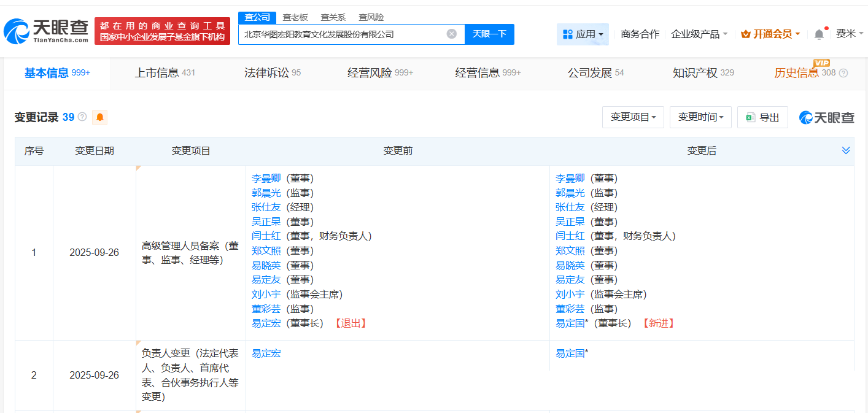Viewport: 868px width, 413px height.
Task: Switch to the 上市信息 431 tab
Action: click(x=163, y=72)
